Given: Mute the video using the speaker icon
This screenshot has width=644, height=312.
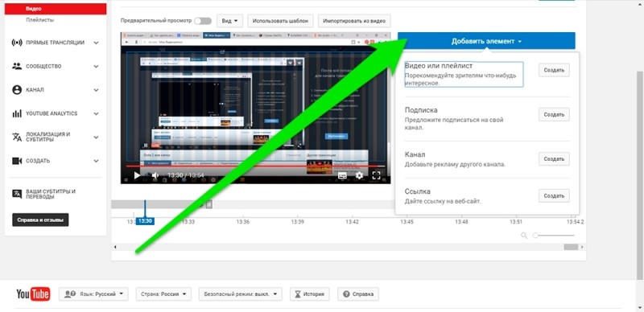Looking at the screenshot, I should click(x=155, y=176).
